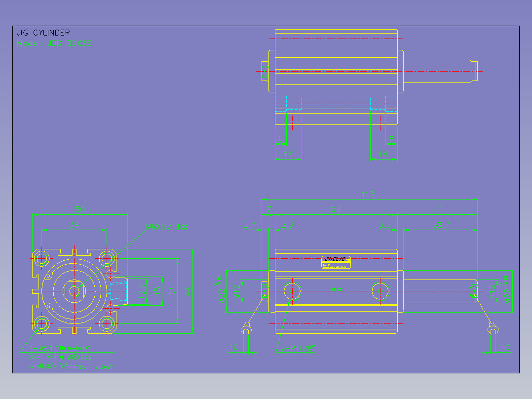Select the right ø12 diameter dimension
This screenshot has height=399, width=532.
[x=493, y=291]
